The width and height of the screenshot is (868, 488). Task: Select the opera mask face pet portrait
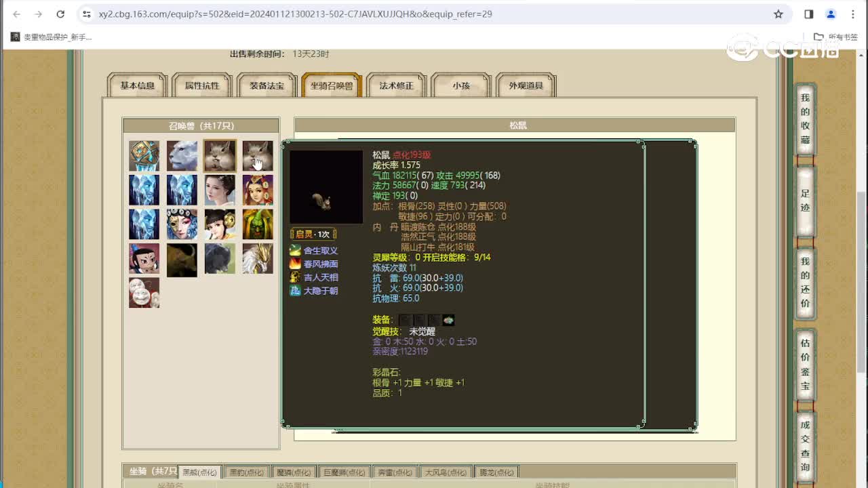182,224
